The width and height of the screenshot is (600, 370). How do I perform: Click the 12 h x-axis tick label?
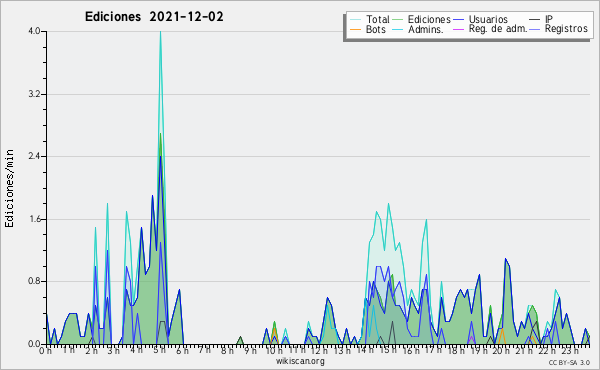[x=318, y=350]
